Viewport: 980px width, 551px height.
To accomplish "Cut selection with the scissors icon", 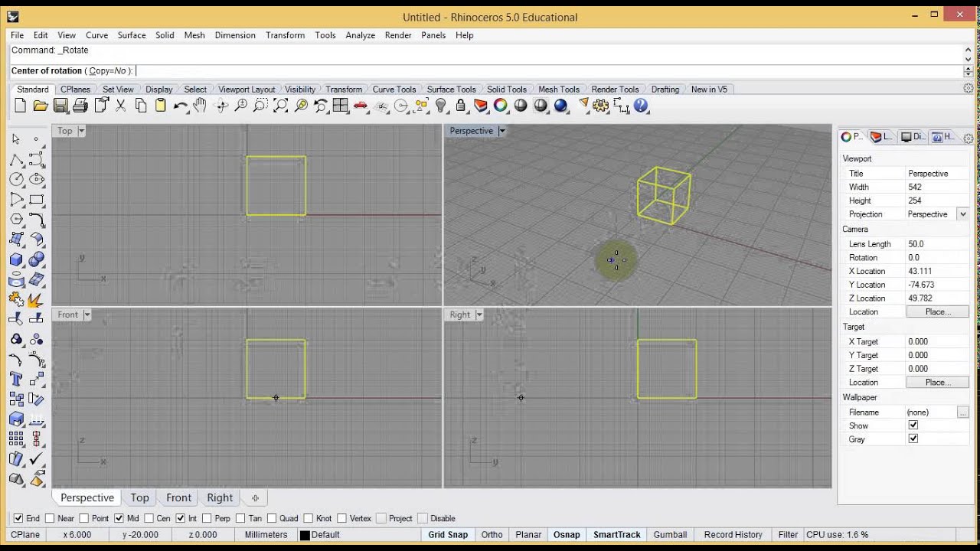I will pyautogui.click(x=120, y=106).
